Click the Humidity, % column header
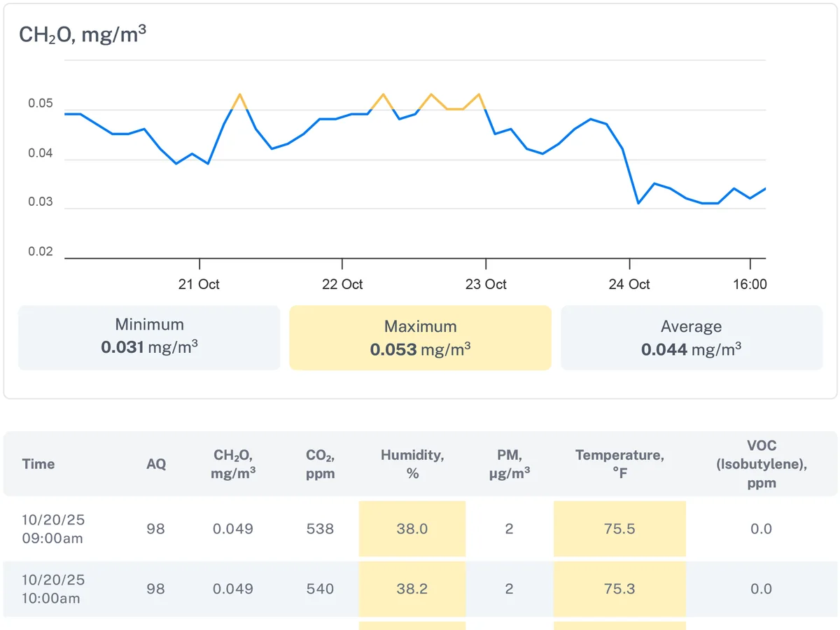The height and width of the screenshot is (630, 840). point(412,463)
